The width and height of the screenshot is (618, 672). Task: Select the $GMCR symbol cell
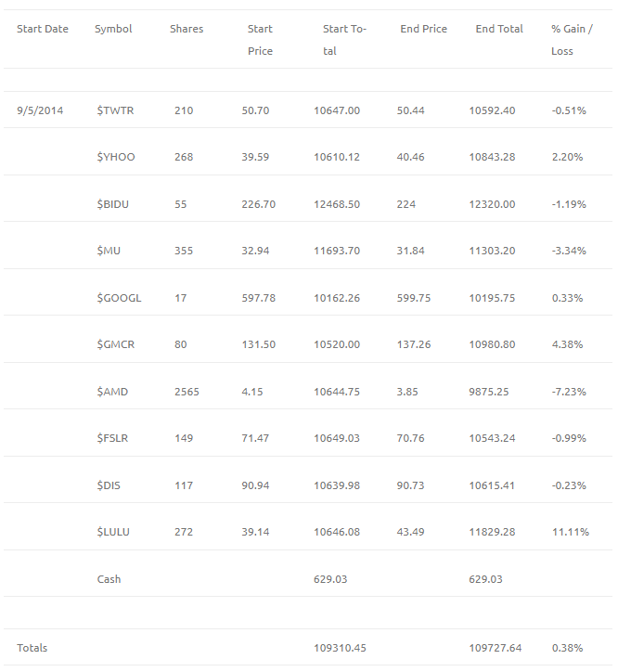(x=116, y=344)
